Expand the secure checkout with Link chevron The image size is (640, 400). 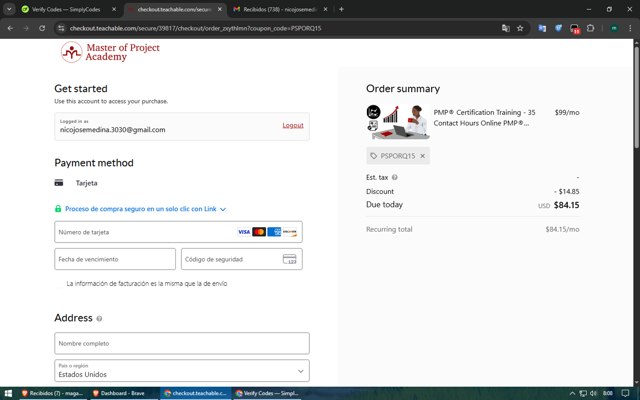(223, 209)
